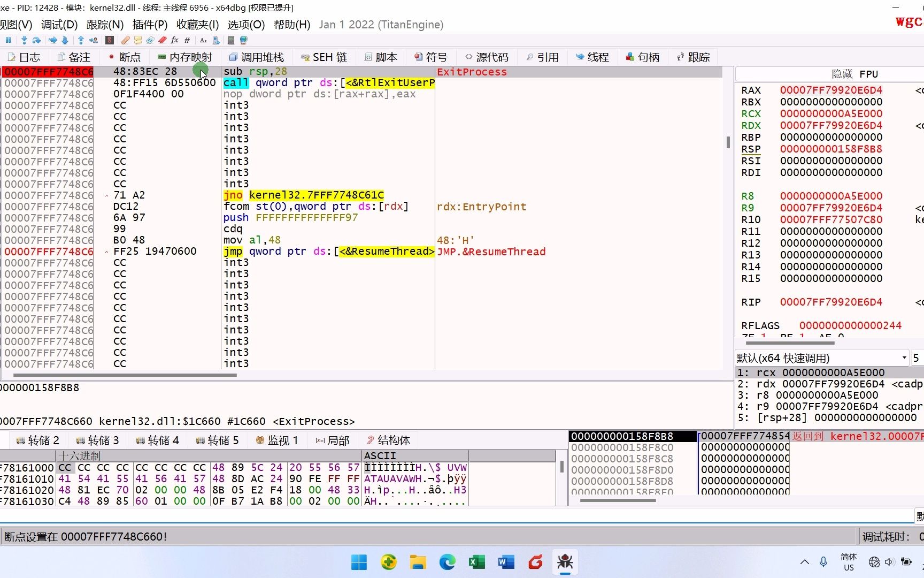Show the Comments list
Viewport: 924px width, 578px height.
point(138,40)
